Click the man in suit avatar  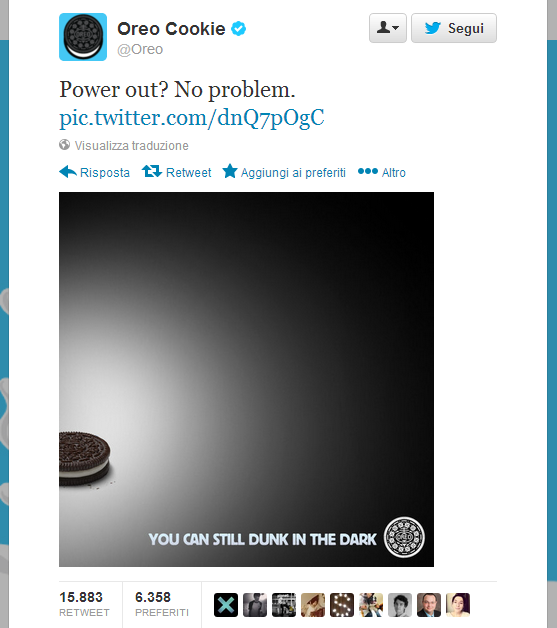point(429,605)
